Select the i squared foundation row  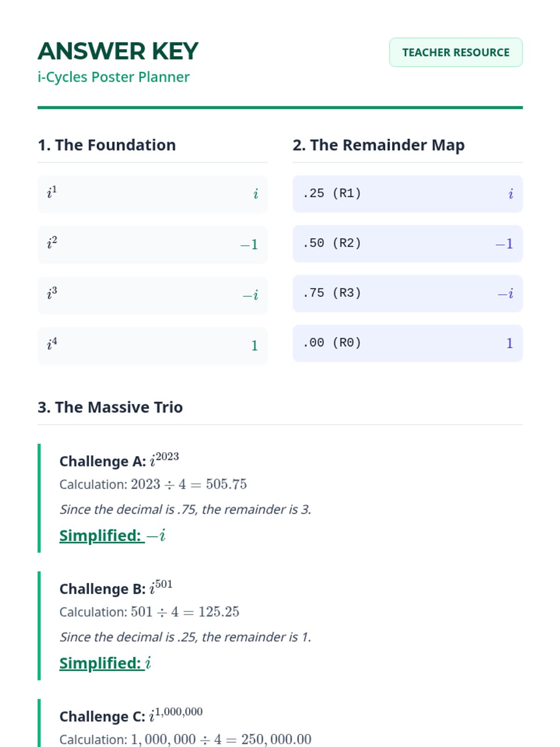pos(152,245)
